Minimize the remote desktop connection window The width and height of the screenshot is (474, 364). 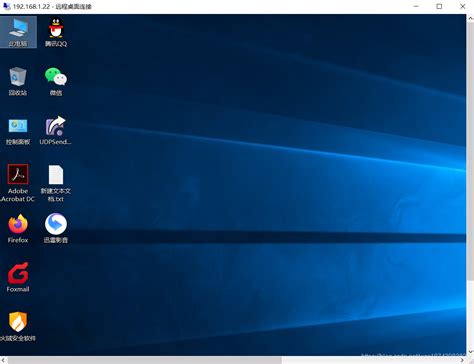[416, 6]
